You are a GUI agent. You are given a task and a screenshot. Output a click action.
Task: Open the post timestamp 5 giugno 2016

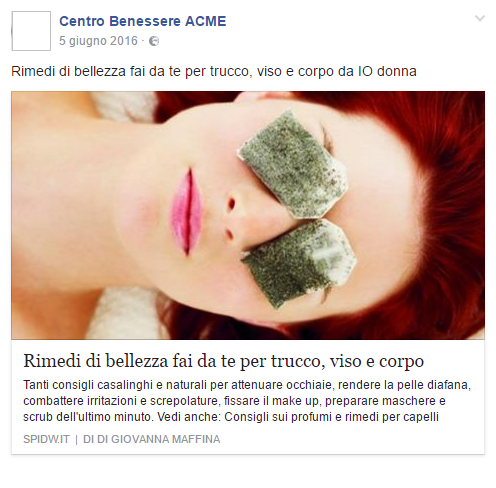click(x=98, y=41)
